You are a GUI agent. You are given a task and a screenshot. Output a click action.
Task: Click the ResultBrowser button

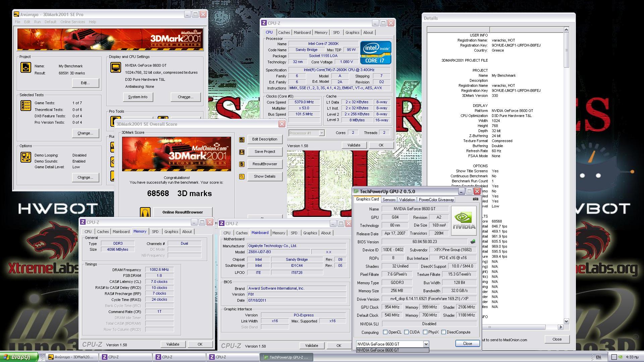(265, 164)
